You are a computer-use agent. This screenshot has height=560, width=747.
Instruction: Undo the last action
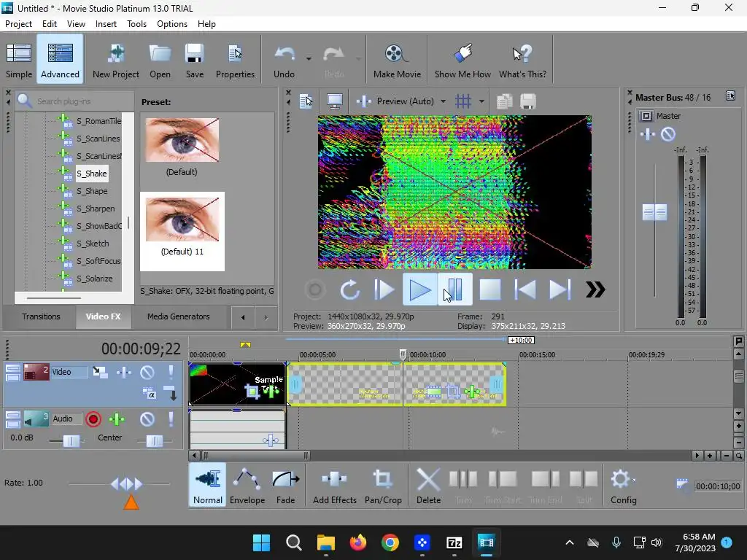[x=284, y=60]
